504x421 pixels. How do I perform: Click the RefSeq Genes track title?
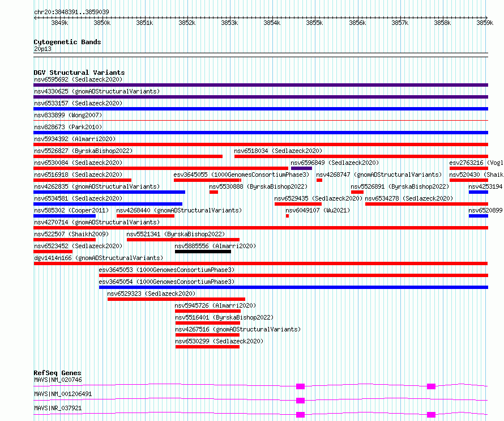[57, 373]
